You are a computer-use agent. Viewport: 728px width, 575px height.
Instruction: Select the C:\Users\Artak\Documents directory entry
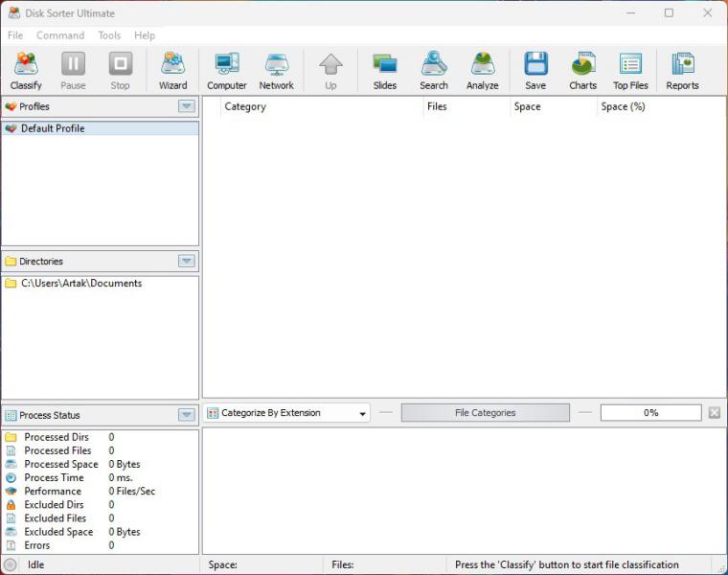pyautogui.click(x=81, y=284)
